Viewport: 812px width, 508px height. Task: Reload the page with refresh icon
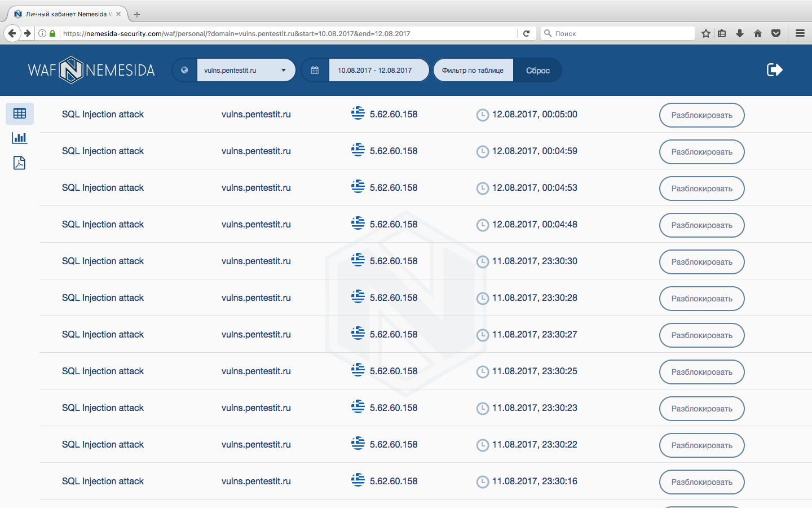pos(526,33)
